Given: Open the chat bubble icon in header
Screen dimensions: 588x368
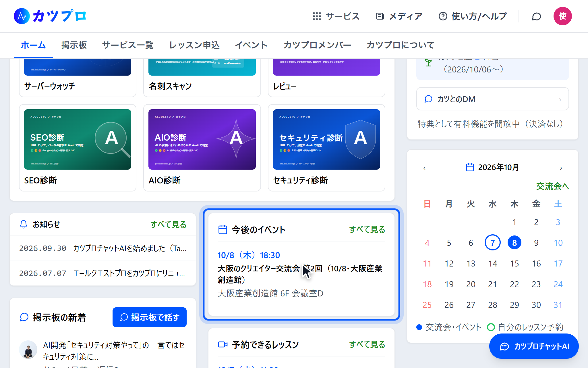Looking at the screenshot, I should [x=536, y=16].
